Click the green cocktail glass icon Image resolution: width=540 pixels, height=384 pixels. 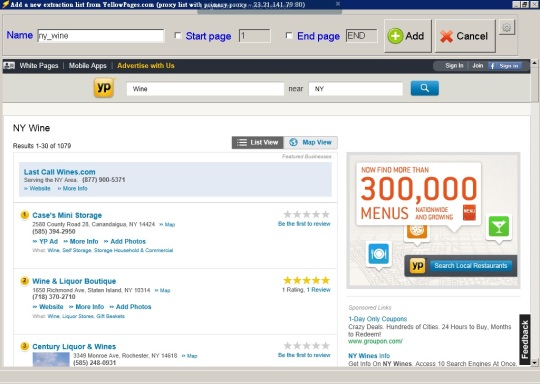499,227
